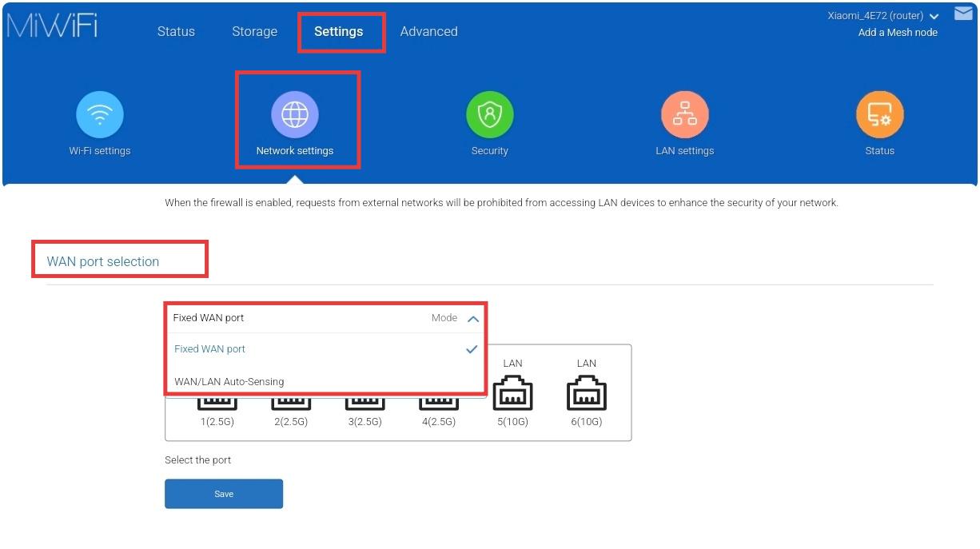Switch to the Storage tab
The image size is (980, 549).
tap(254, 32)
